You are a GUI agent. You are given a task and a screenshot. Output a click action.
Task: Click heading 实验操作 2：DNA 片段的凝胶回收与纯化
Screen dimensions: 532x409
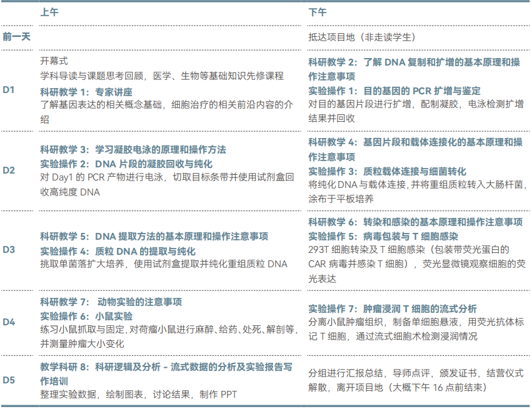coord(126,164)
